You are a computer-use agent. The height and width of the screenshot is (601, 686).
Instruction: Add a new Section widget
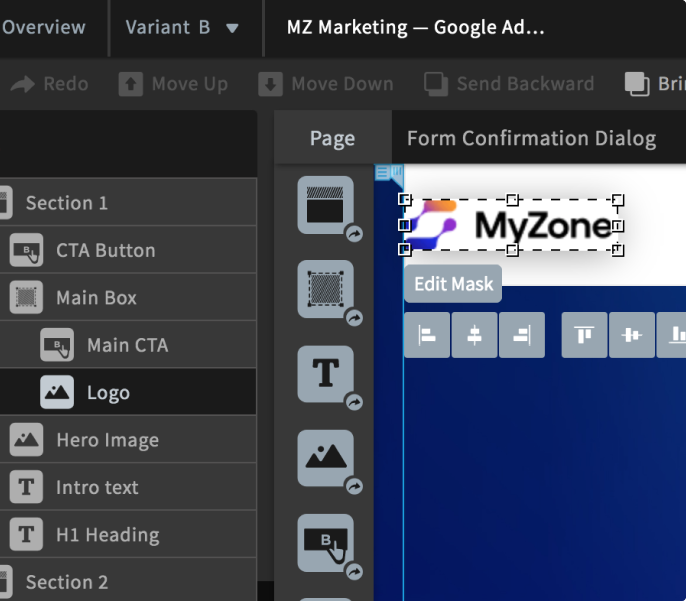point(325,205)
